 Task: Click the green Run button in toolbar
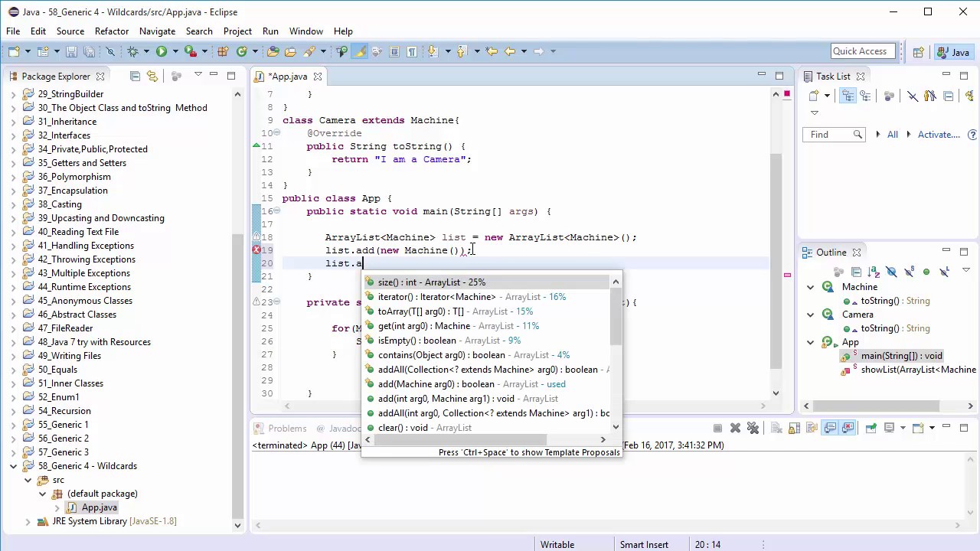click(x=162, y=51)
